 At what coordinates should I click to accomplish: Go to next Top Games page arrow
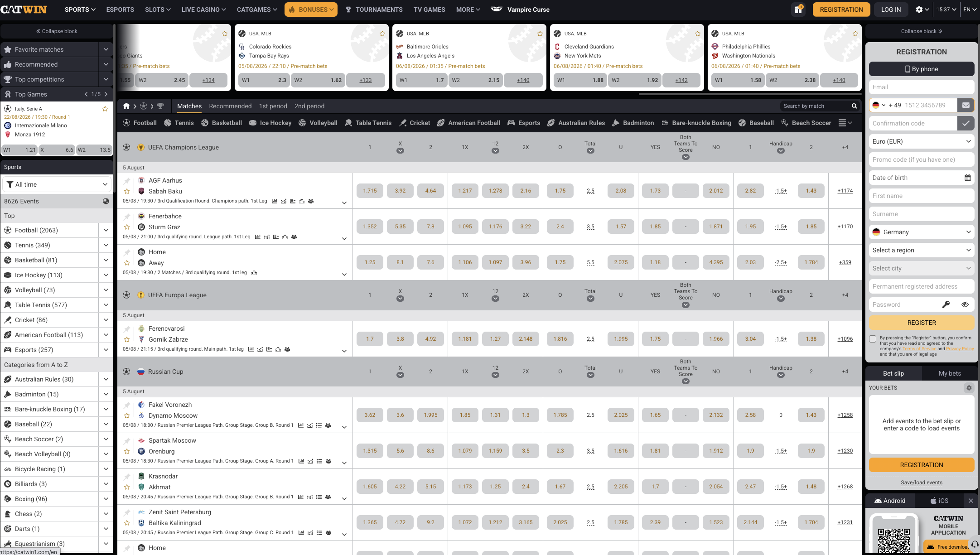click(106, 94)
